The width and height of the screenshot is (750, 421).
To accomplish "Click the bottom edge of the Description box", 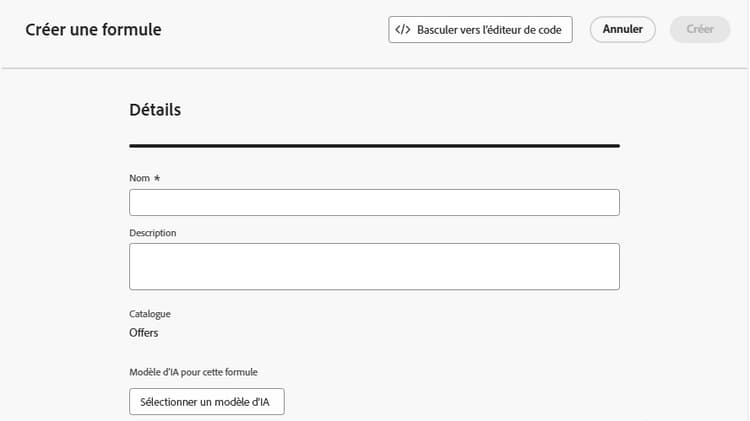I will (374, 289).
